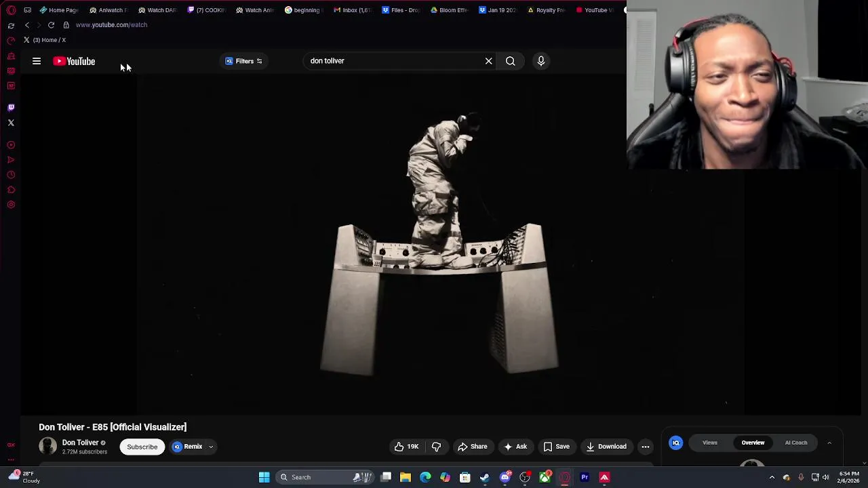The height and width of the screenshot is (488, 868).
Task: Click the vidIQ Remix button
Action: pos(188,447)
